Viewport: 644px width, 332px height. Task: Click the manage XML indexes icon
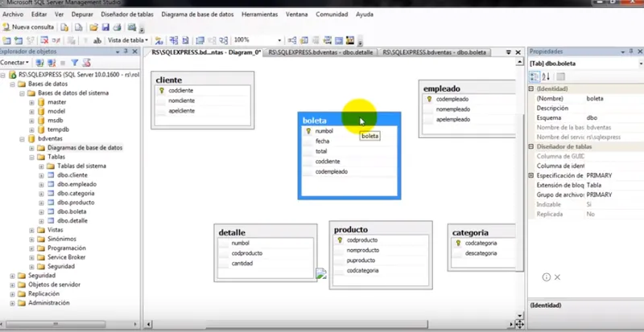[328, 40]
